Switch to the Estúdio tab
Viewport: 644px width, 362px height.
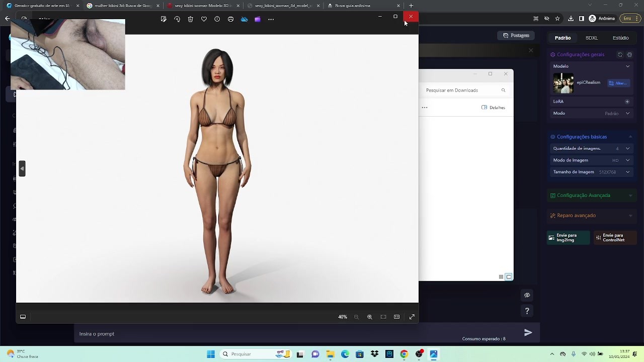tap(620, 38)
